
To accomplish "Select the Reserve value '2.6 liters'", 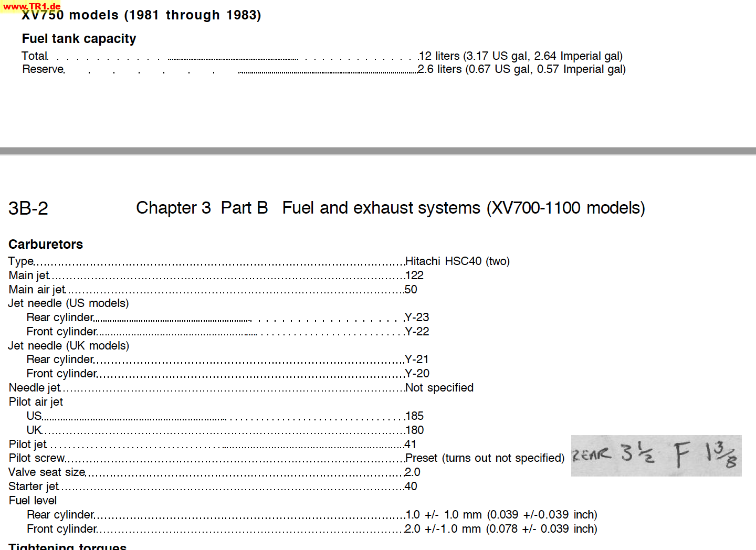I will (x=439, y=69).
